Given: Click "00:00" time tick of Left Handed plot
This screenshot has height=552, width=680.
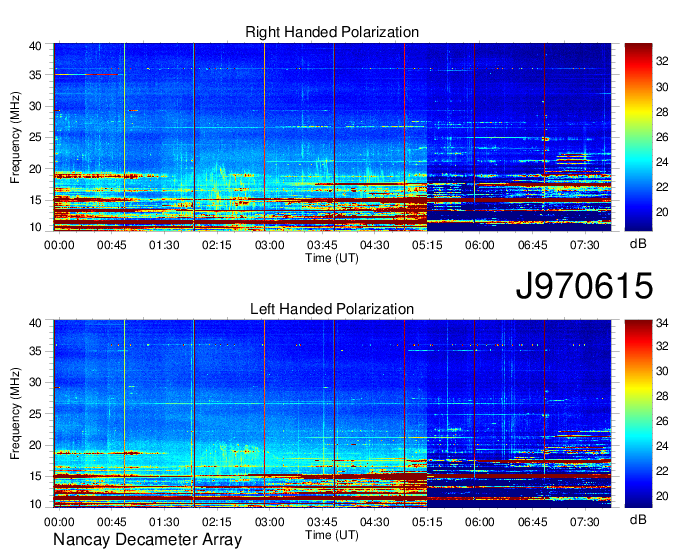Looking at the screenshot, I should tap(59, 522).
